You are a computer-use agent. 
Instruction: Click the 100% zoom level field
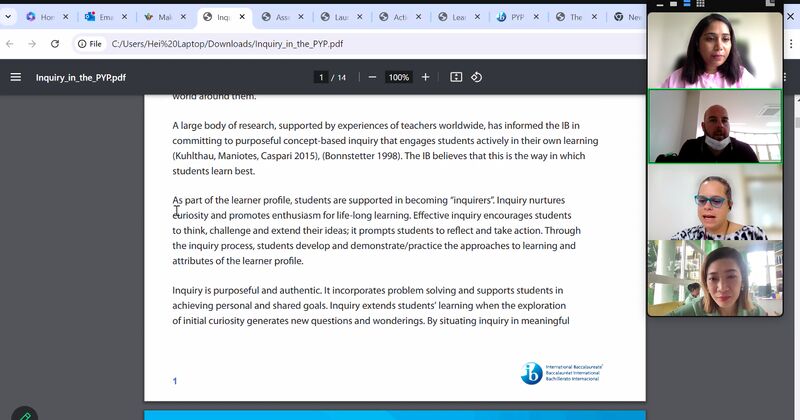click(398, 77)
